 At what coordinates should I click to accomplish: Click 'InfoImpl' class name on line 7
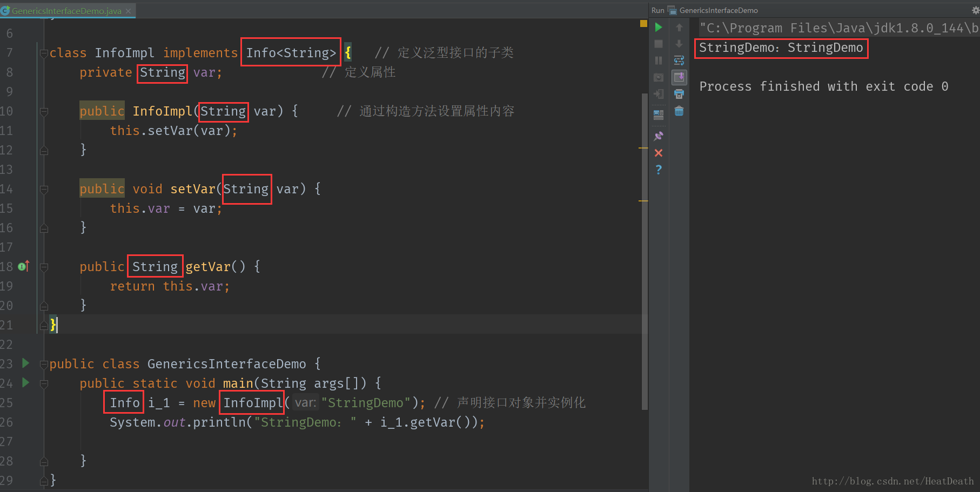[x=125, y=53]
